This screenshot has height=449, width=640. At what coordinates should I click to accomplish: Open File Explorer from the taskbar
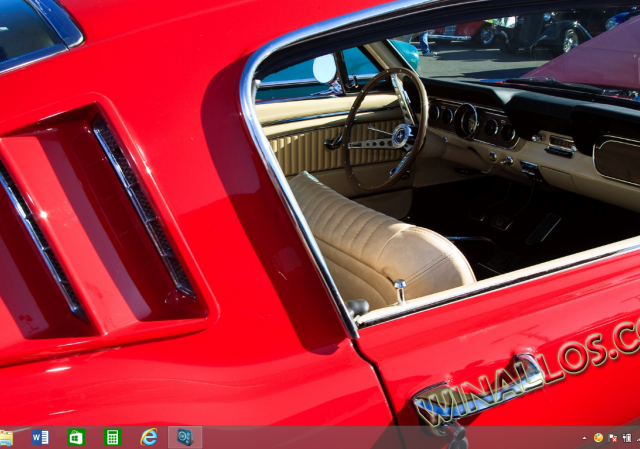(6, 438)
